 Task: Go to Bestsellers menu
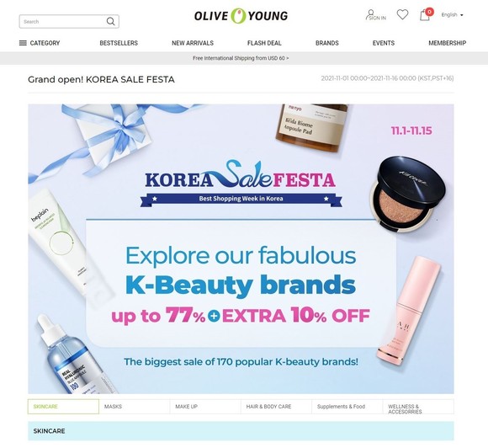pyautogui.click(x=119, y=43)
